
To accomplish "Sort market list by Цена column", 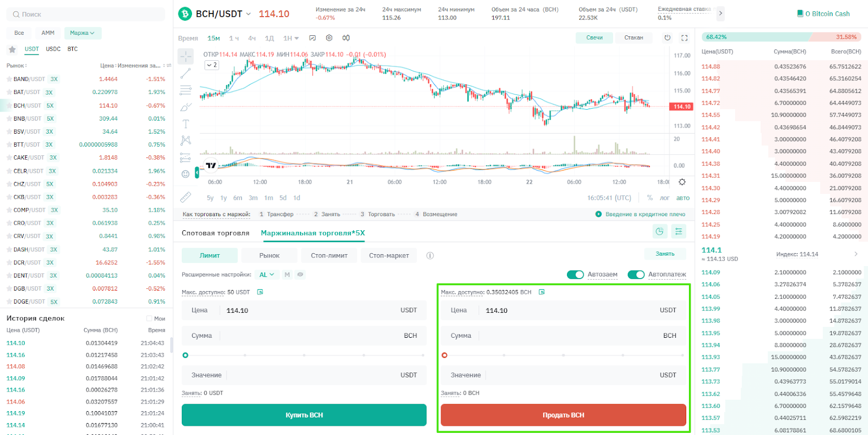I will tap(108, 66).
